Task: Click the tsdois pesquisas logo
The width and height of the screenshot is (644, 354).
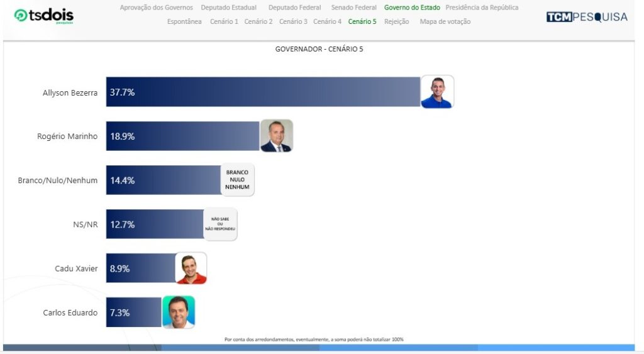Action: pyautogui.click(x=43, y=16)
